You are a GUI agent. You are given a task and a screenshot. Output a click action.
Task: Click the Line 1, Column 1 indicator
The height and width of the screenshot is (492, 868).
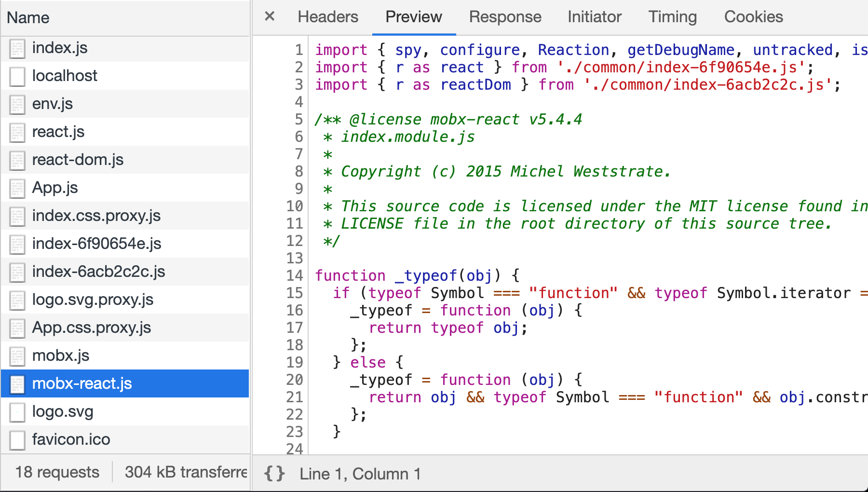(x=360, y=474)
